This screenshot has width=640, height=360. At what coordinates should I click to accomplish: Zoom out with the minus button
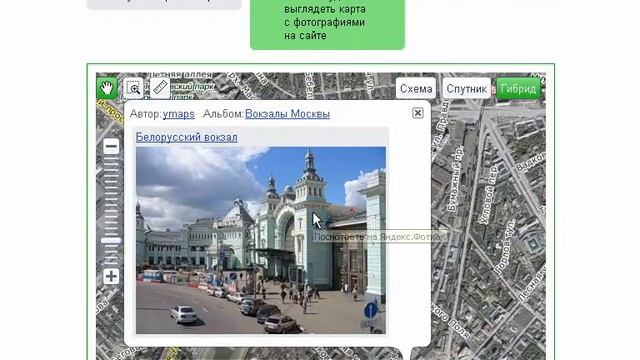tap(111, 147)
